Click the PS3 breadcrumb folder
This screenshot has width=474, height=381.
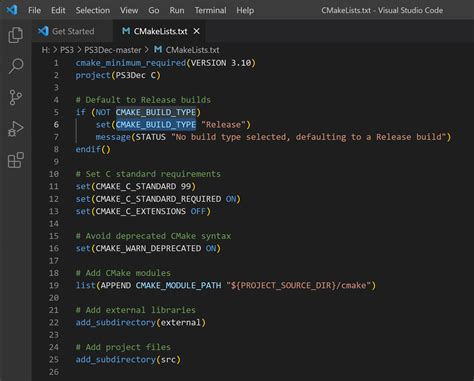[x=67, y=50]
